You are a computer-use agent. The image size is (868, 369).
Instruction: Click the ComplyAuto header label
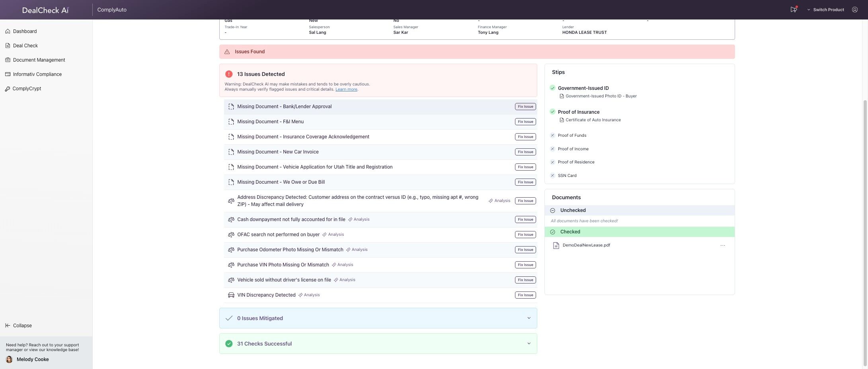point(112,10)
